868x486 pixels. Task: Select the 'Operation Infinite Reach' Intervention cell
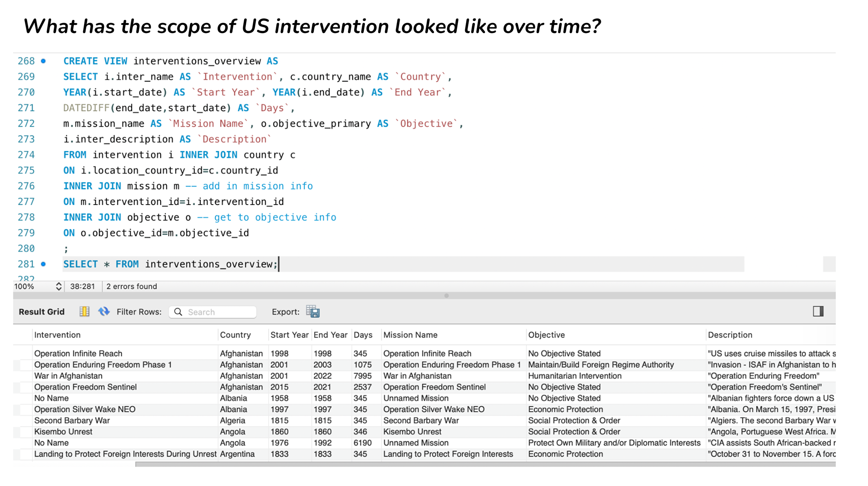pyautogui.click(x=78, y=353)
